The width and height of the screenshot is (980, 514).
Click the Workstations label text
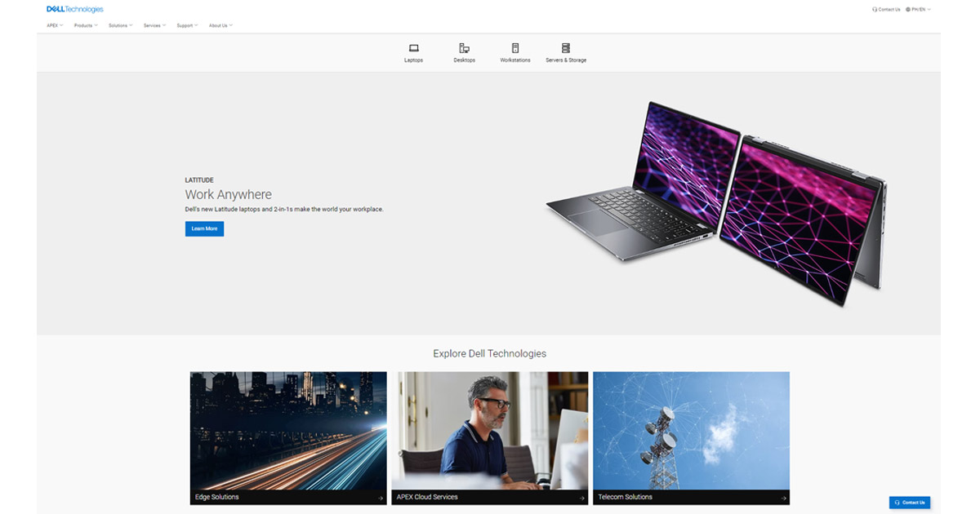pos(515,60)
